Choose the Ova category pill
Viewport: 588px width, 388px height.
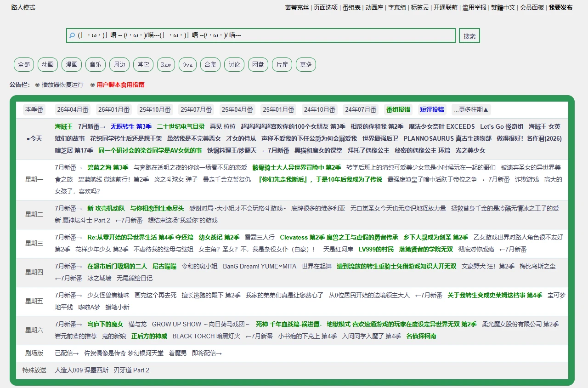click(x=187, y=64)
